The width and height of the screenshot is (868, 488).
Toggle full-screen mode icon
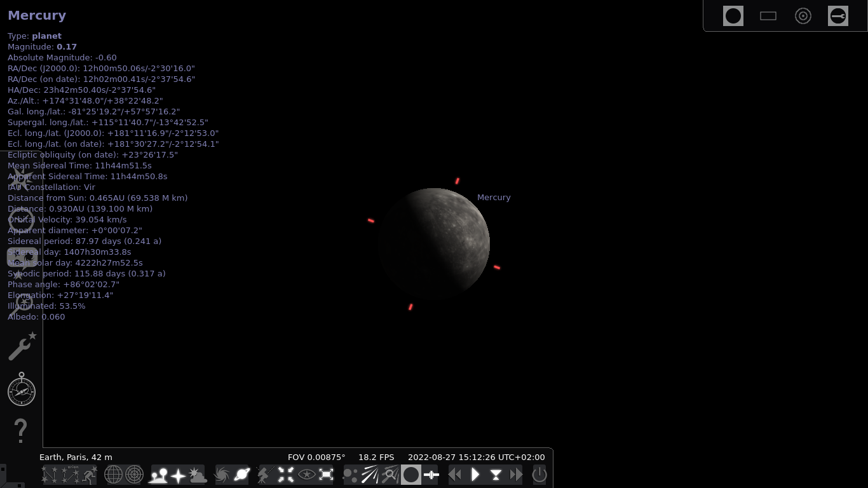[326, 475]
